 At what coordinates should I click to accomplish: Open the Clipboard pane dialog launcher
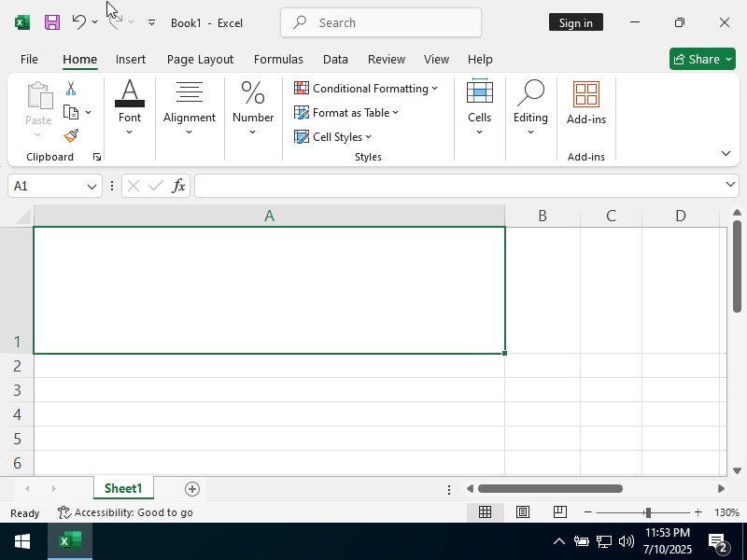(97, 157)
